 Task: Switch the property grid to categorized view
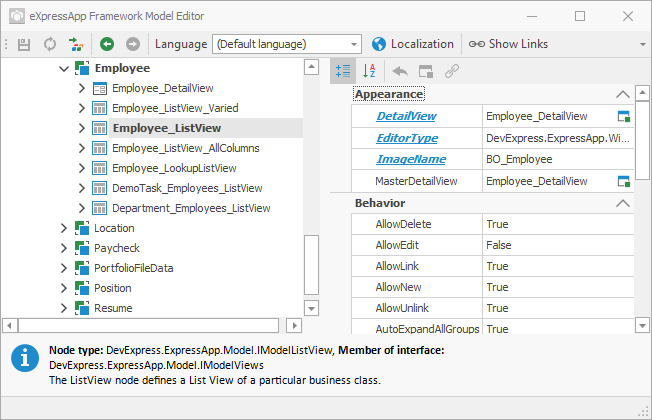pos(343,71)
